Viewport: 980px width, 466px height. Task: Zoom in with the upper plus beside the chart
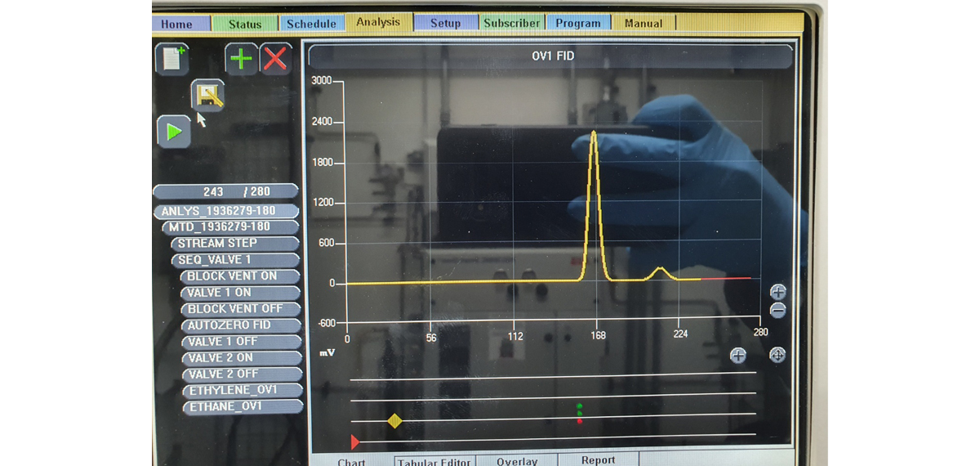777,291
